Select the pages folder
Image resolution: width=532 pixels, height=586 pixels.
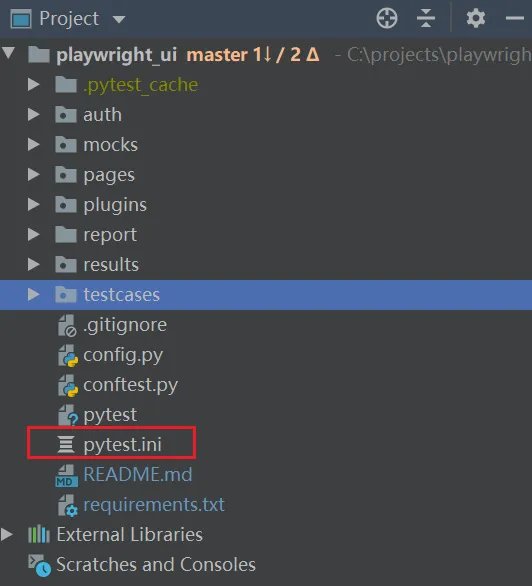109,175
